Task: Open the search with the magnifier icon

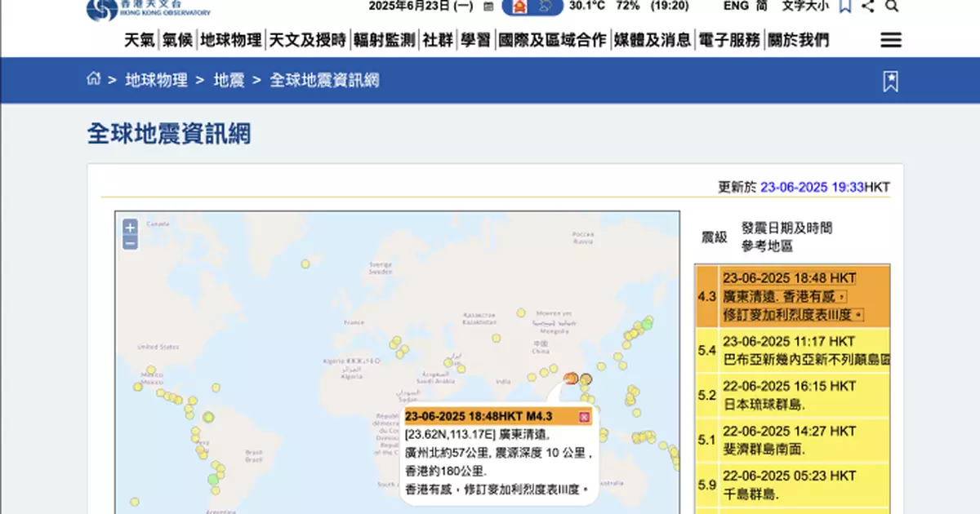Action: point(892,7)
